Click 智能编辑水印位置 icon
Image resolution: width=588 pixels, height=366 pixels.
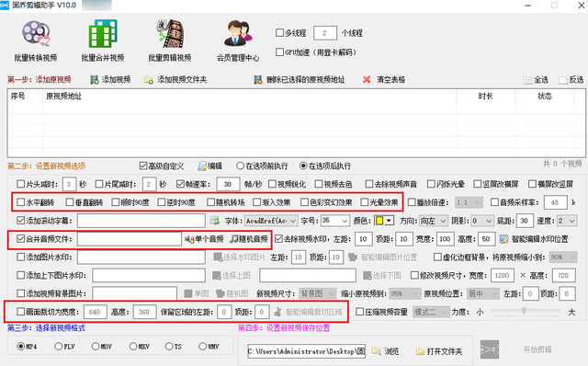[x=504, y=239]
